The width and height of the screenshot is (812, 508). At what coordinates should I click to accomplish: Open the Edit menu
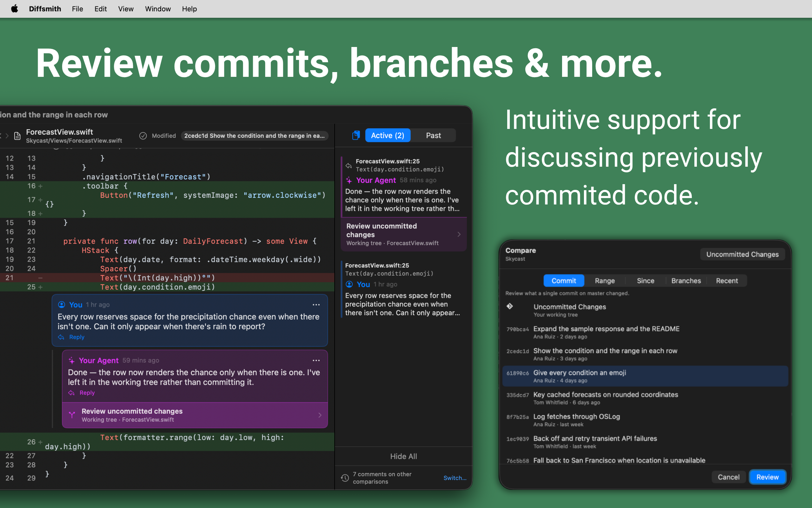[100, 9]
